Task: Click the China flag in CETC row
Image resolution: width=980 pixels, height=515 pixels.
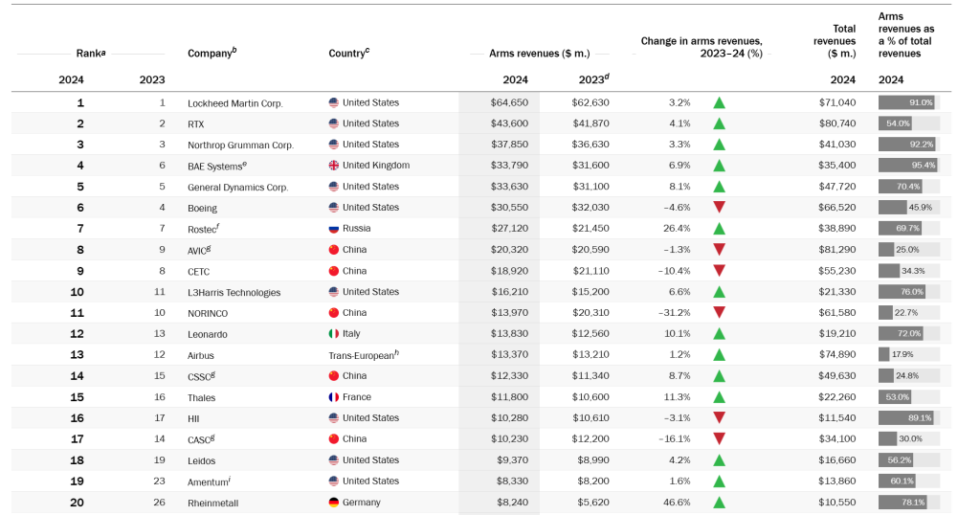Action: pos(334,271)
